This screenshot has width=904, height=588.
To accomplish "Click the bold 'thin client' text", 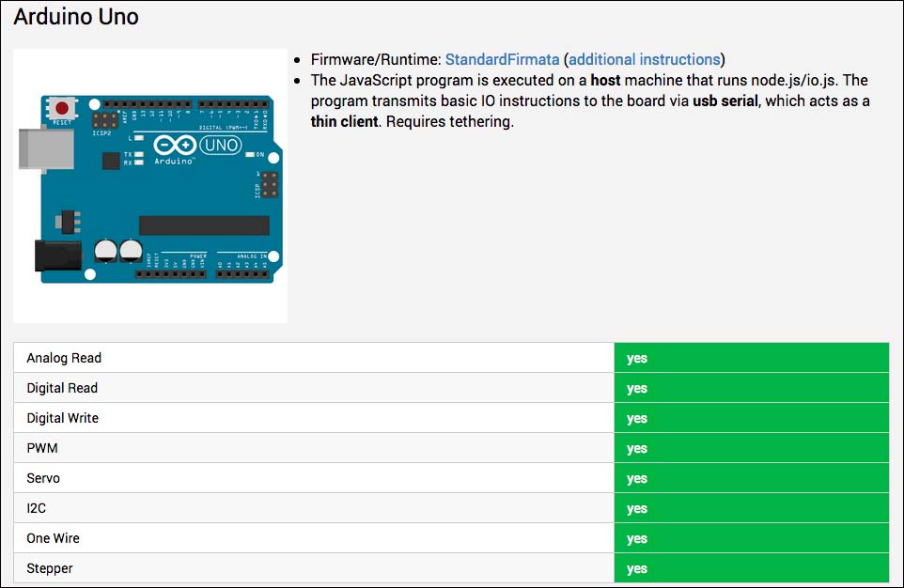I will point(344,121).
